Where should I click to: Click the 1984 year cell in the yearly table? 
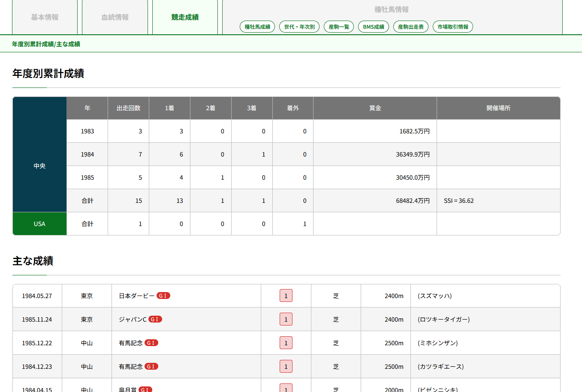point(87,154)
